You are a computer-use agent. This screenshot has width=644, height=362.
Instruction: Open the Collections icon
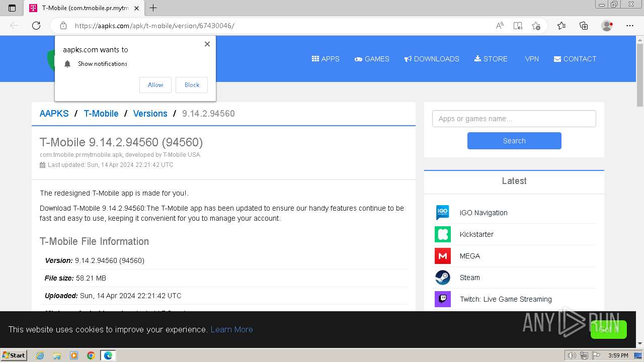(584, 26)
